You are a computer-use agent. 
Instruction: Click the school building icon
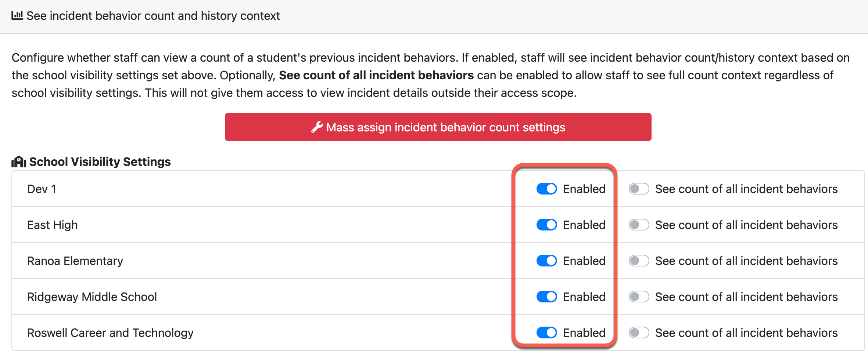pyautogui.click(x=18, y=161)
